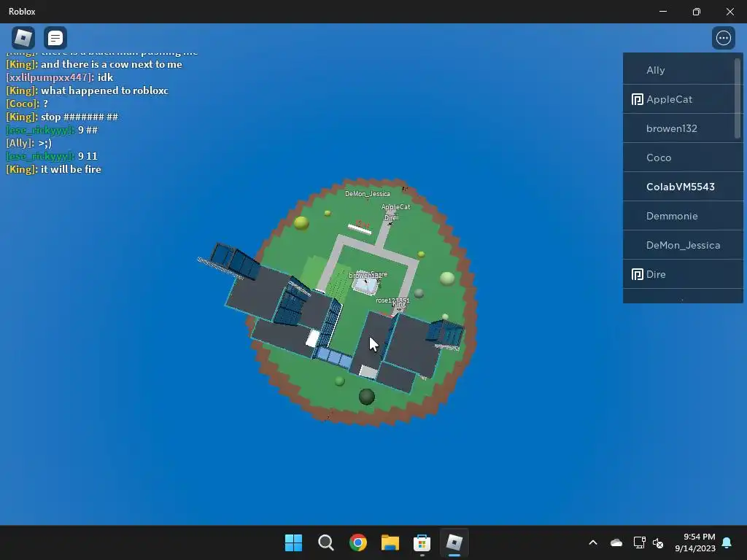Expand the hidden system tray icons
Viewport: 747px width, 560px height.
[x=593, y=542]
